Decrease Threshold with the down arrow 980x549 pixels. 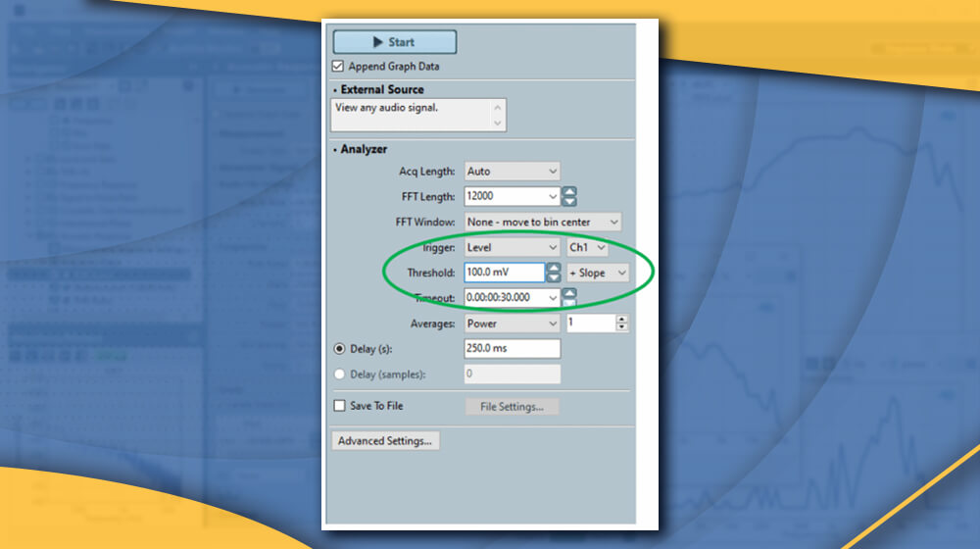pos(554,277)
